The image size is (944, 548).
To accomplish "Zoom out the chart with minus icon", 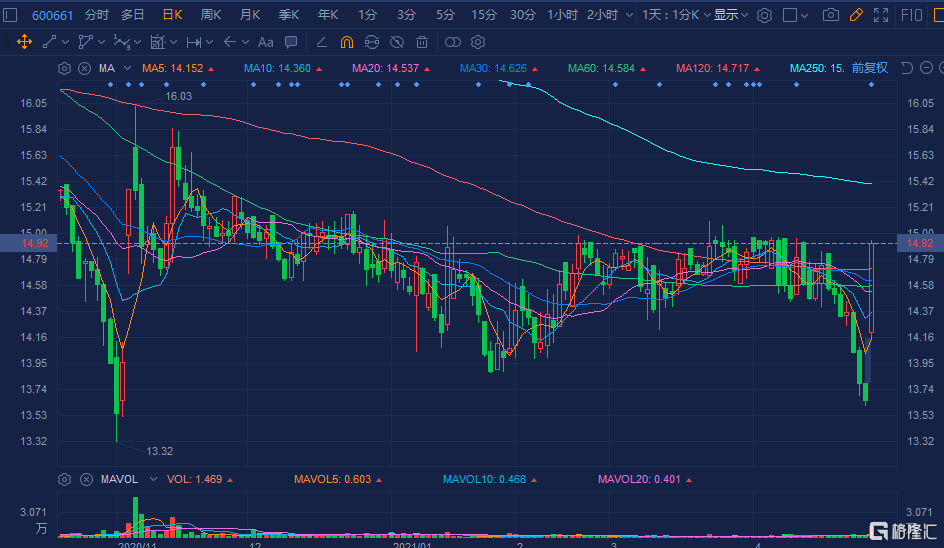I will 927,68.
